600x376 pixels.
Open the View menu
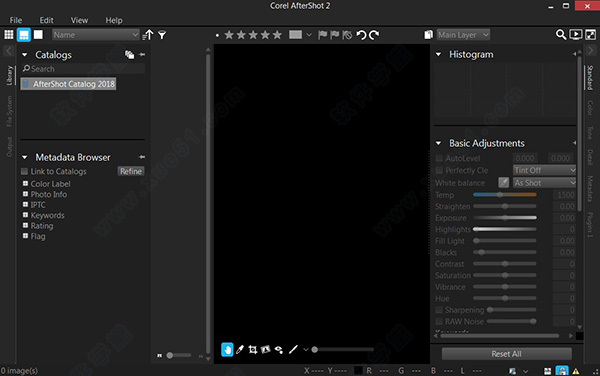pos(79,20)
